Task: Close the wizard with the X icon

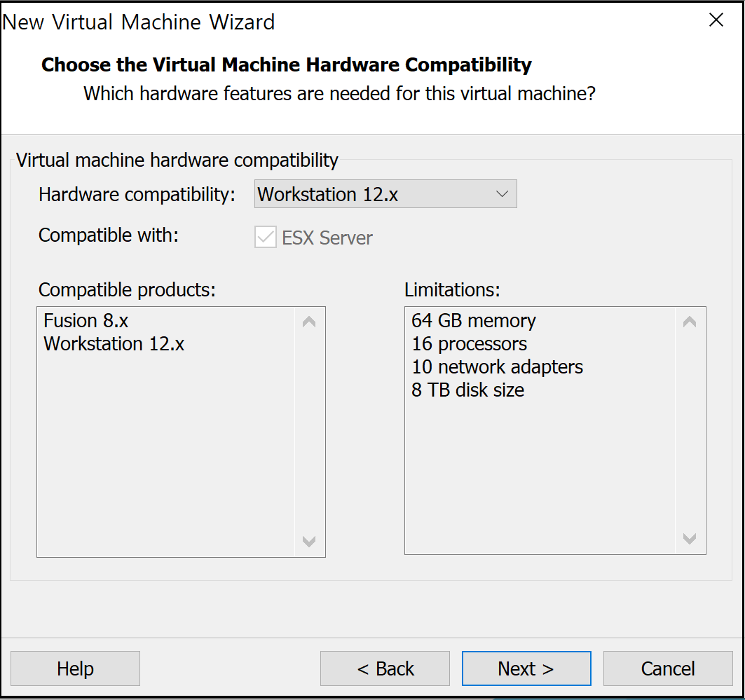Action: 716,20
